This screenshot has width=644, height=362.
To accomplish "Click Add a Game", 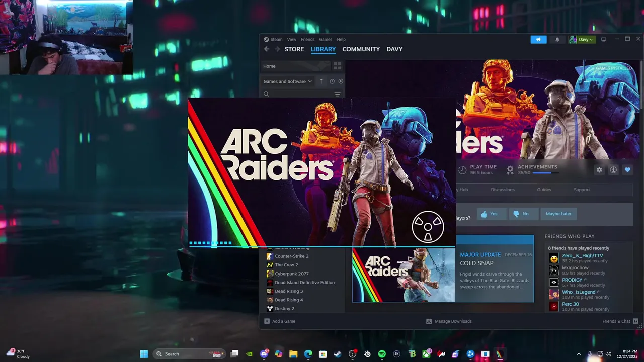I will click(x=280, y=321).
